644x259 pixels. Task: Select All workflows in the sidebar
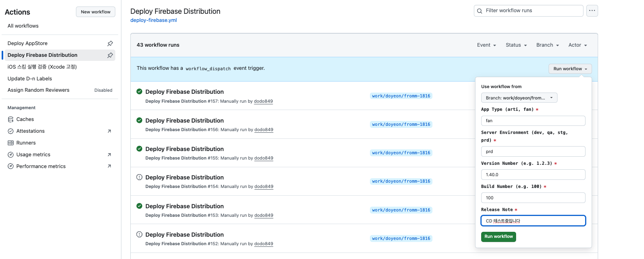tap(23, 26)
